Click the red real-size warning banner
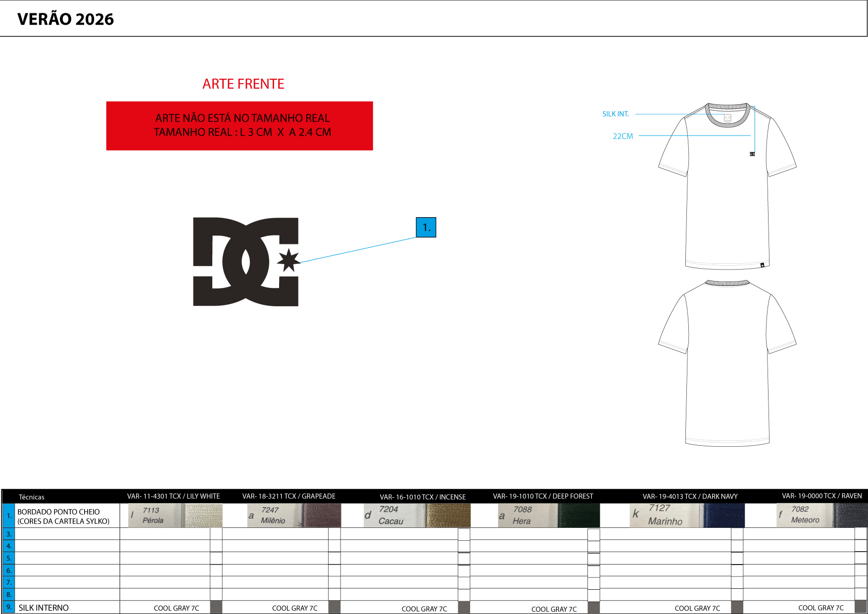 (240, 126)
